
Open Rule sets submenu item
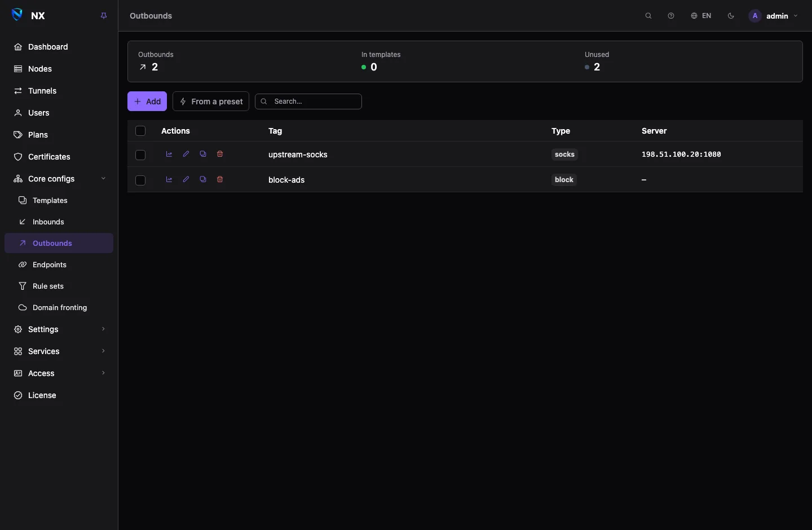point(59,286)
